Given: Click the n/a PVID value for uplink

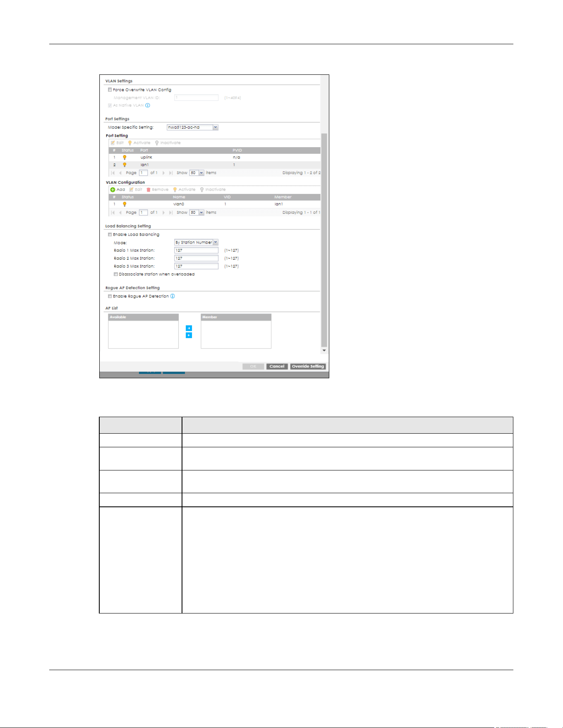Looking at the screenshot, I should click(x=237, y=158).
